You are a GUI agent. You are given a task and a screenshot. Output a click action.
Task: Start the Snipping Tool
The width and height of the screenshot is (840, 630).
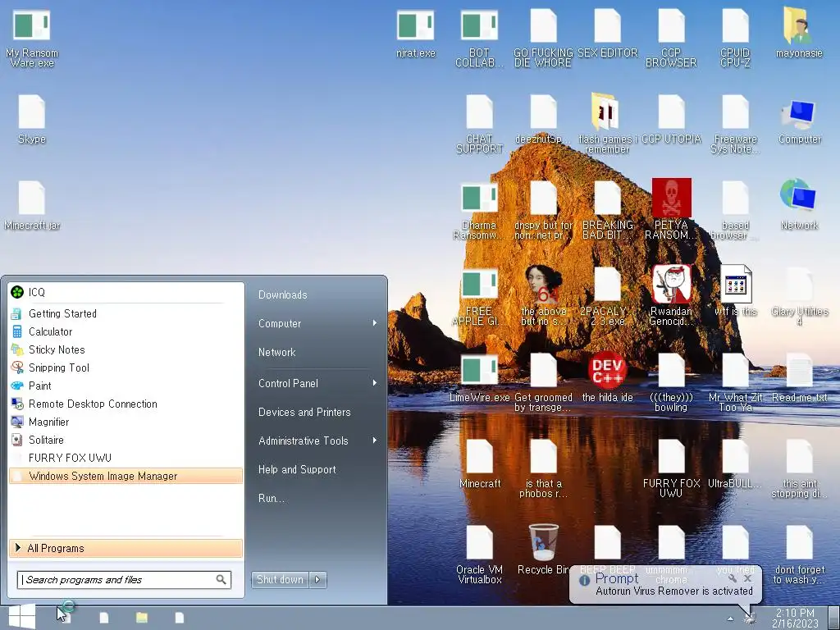(126, 367)
